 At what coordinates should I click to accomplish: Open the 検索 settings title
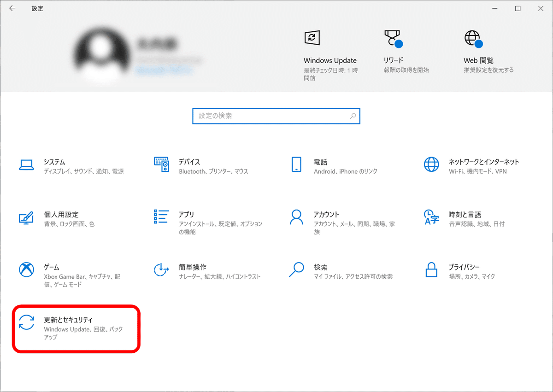[x=320, y=267]
